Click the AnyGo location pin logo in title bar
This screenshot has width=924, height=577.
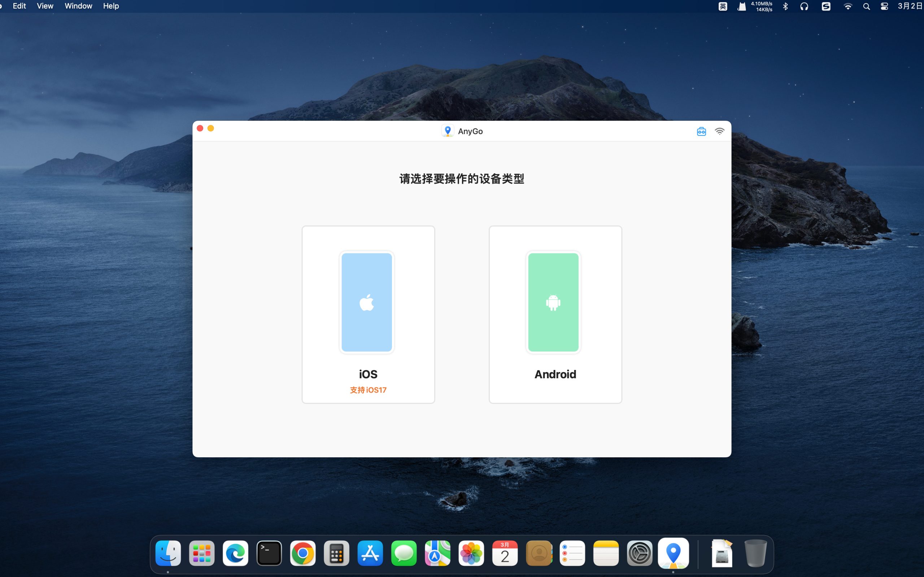click(x=448, y=131)
